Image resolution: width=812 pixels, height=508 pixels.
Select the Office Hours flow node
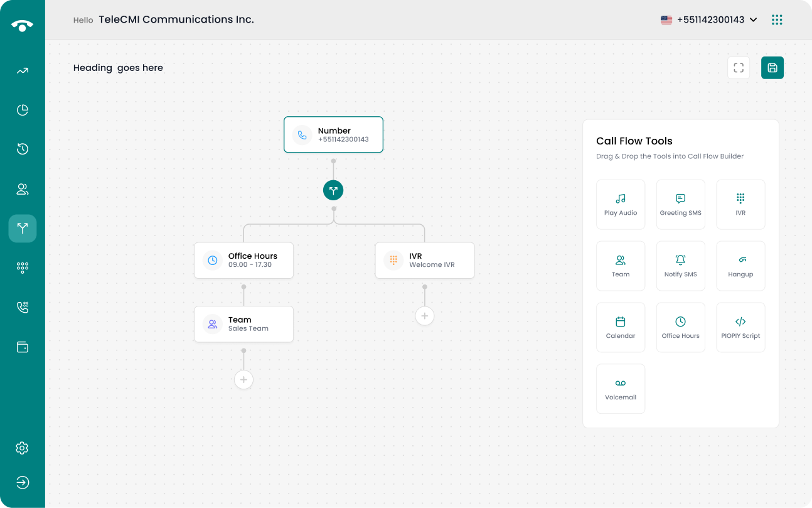[x=243, y=260]
